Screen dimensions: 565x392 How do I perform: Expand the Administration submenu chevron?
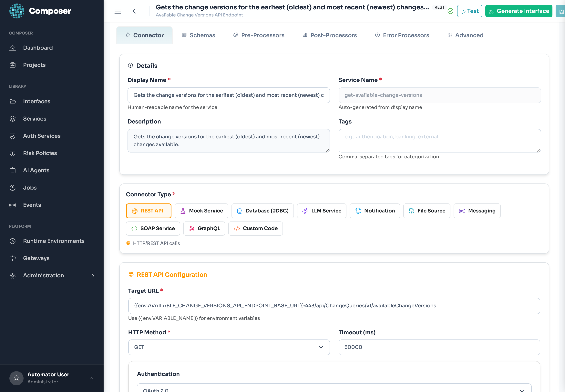(x=93, y=276)
